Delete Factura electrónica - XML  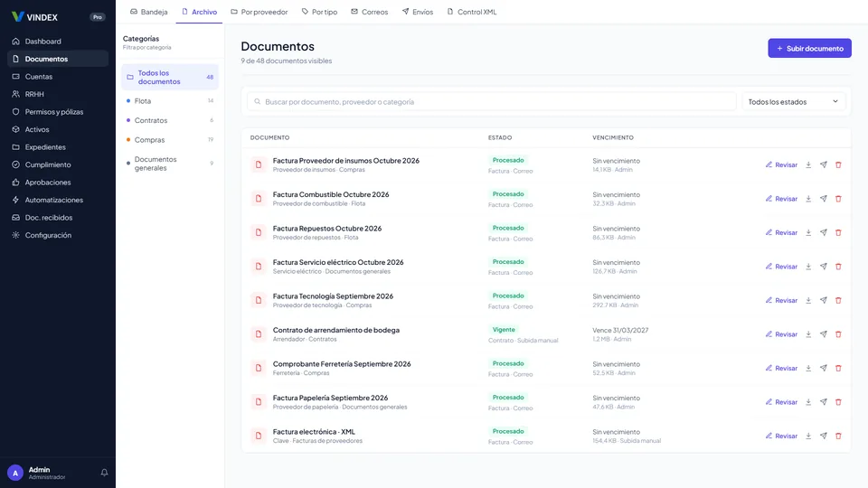838,436
